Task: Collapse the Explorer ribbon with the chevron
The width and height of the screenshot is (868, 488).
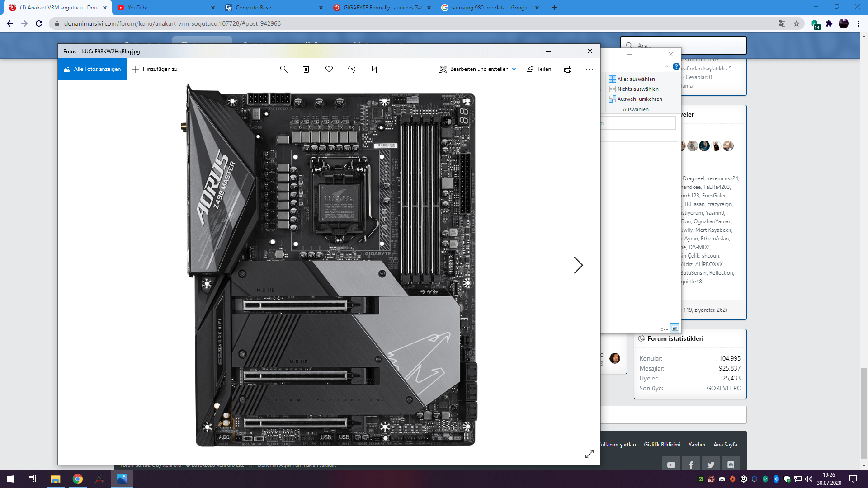Action: point(666,66)
